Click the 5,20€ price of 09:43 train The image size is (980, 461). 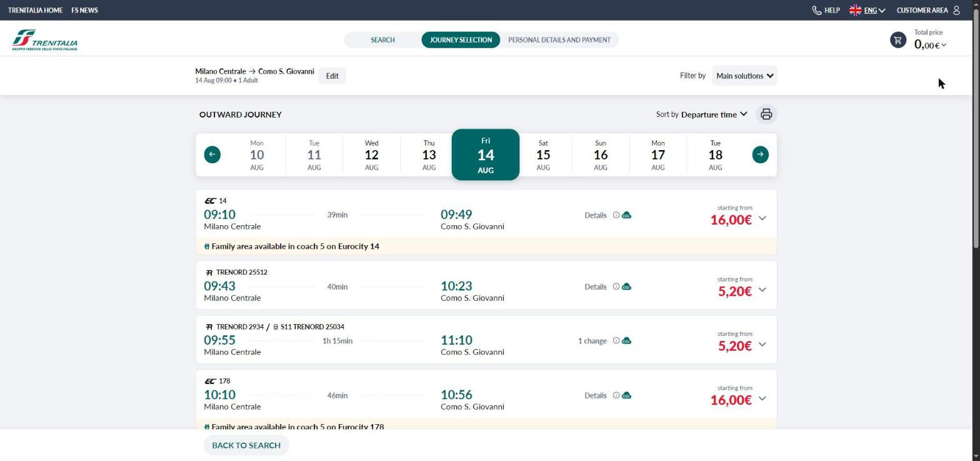coord(735,291)
